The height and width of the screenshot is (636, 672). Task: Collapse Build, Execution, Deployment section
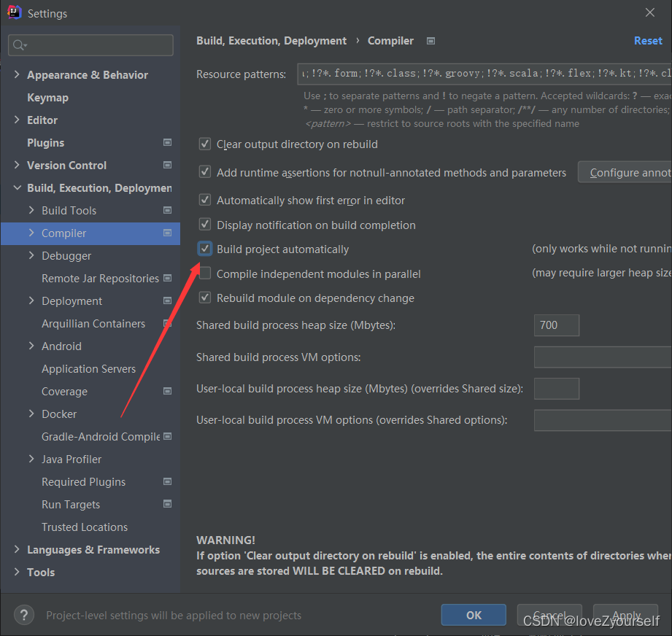pyautogui.click(x=17, y=187)
